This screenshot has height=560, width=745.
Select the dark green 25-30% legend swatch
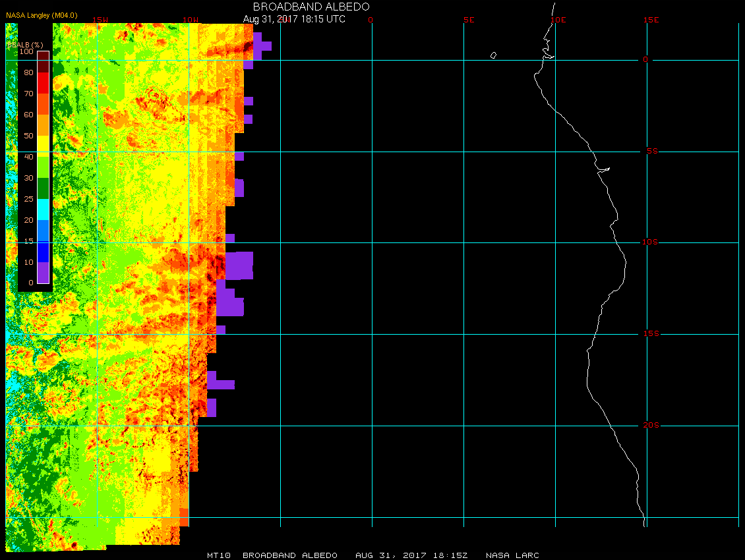click(44, 188)
